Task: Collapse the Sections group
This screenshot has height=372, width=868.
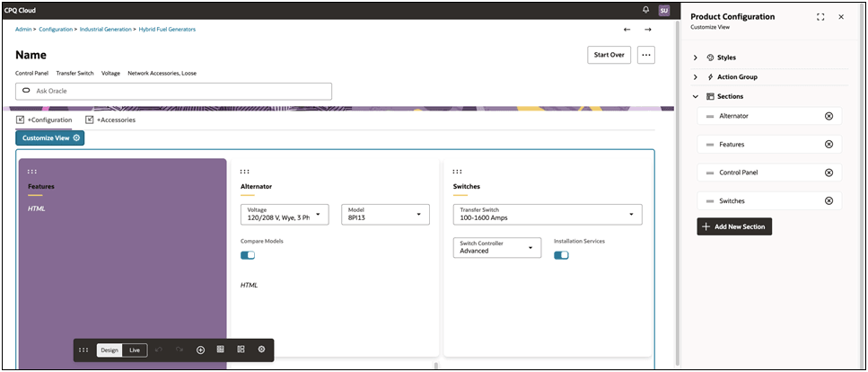Action: pyautogui.click(x=696, y=96)
